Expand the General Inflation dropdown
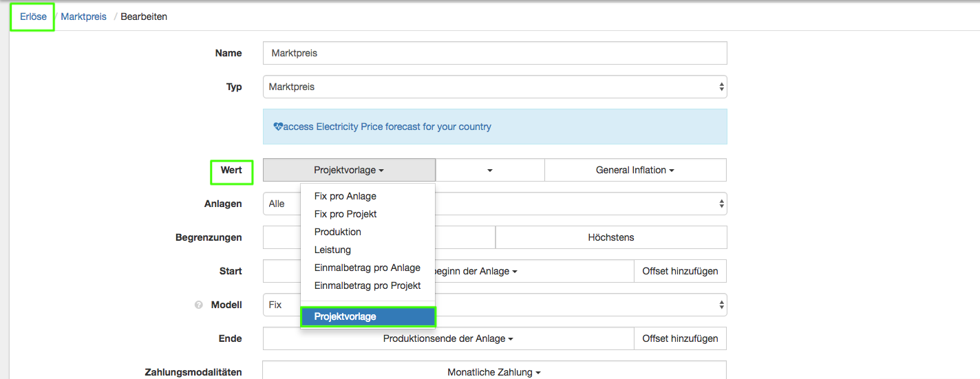 635,170
